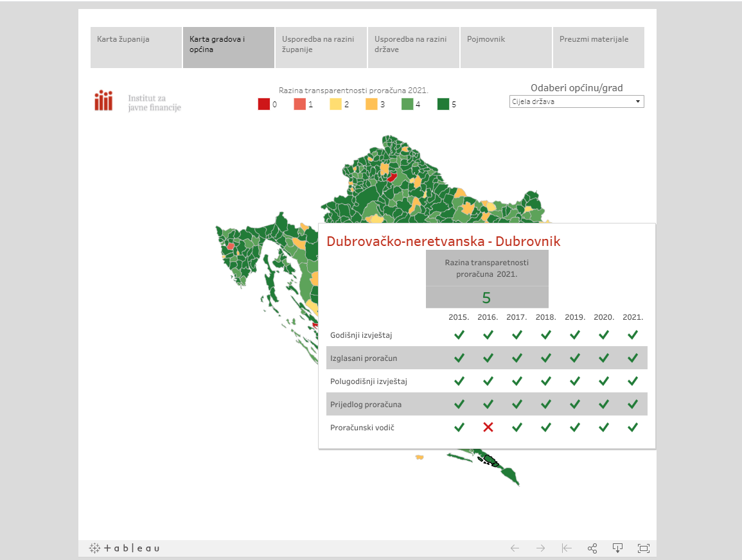Open Usporedba na razini županije tab

[321, 47]
